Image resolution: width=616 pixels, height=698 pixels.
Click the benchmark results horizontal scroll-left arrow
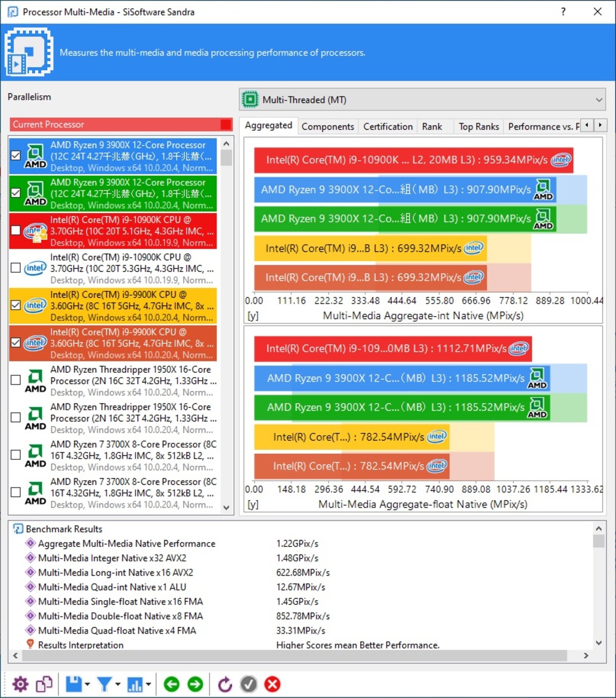point(16,655)
